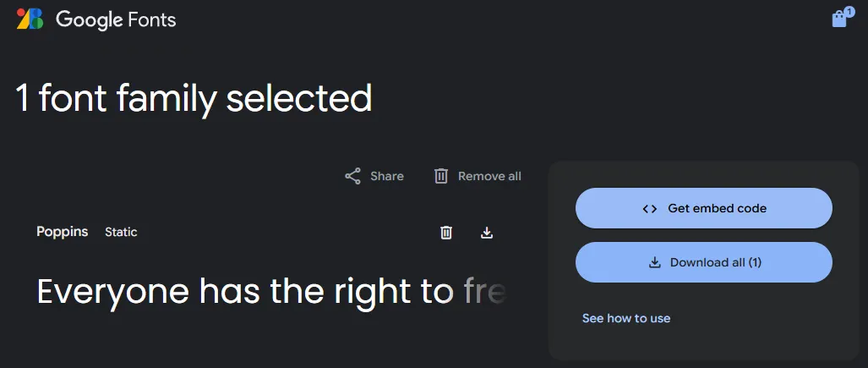Image resolution: width=868 pixels, height=368 pixels.
Task: Click the Google Fonts wordmark text
Action: 116,19
